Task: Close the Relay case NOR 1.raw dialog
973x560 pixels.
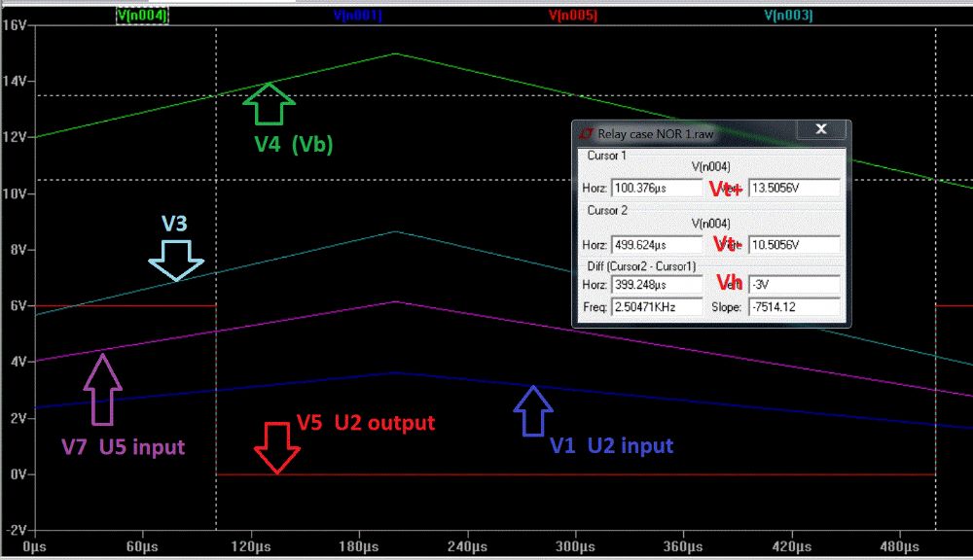Action: point(821,130)
